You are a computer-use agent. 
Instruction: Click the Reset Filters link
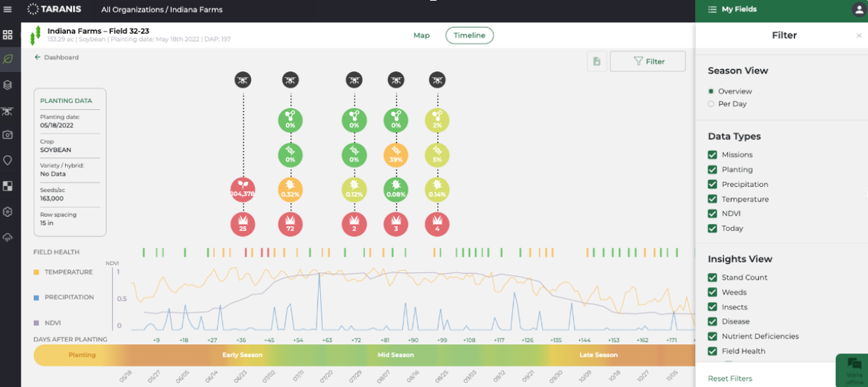(730, 379)
